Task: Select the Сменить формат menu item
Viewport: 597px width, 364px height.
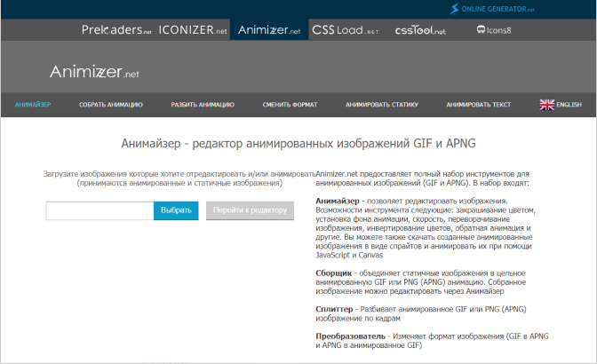Action: [290, 105]
